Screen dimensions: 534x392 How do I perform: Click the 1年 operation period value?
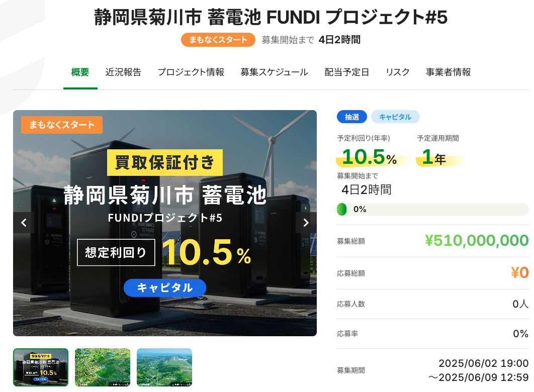click(x=434, y=157)
